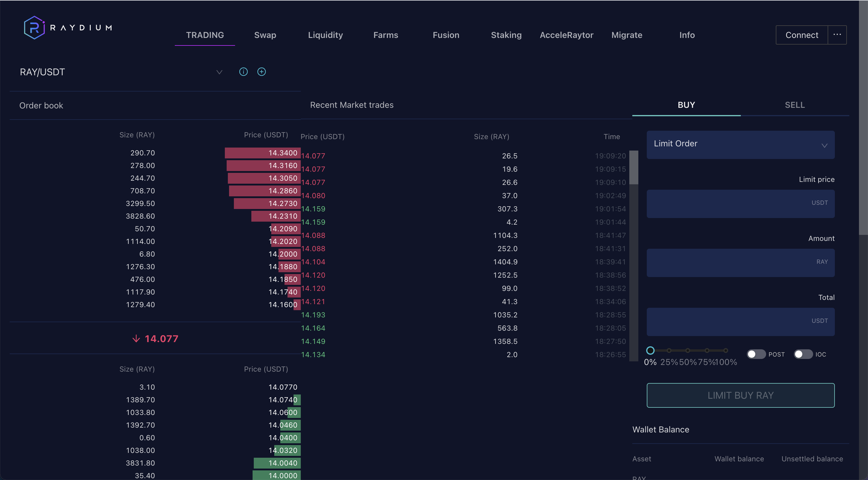Image resolution: width=868 pixels, height=480 pixels.
Task: Click the 3299.50 ask size
Action: [140, 203]
